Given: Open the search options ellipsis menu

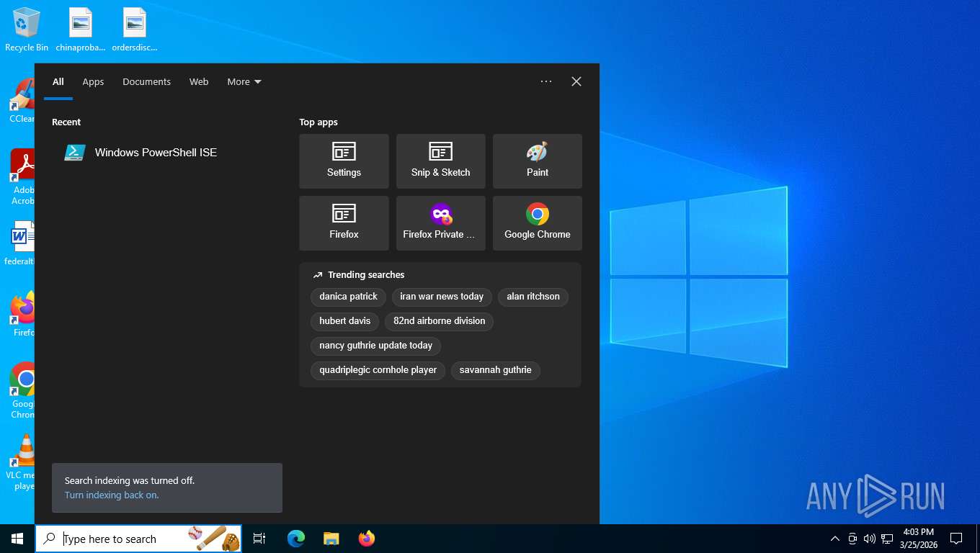Looking at the screenshot, I should pyautogui.click(x=546, y=81).
